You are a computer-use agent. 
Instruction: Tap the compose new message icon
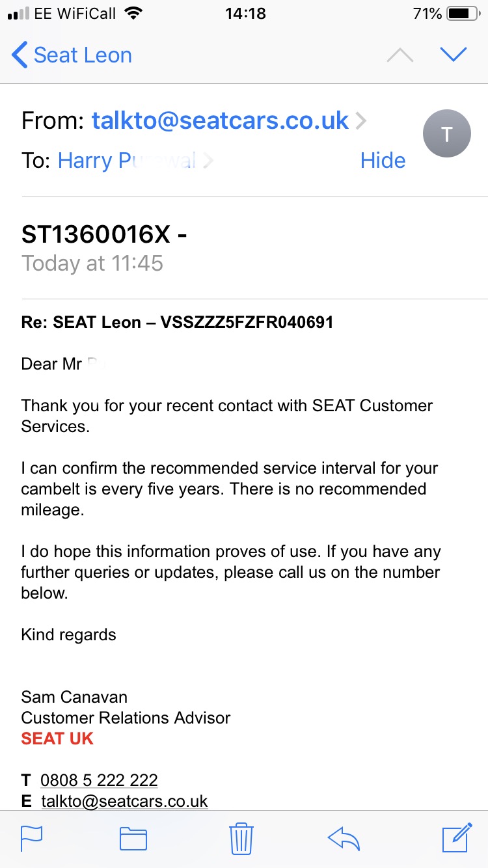click(x=457, y=837)
